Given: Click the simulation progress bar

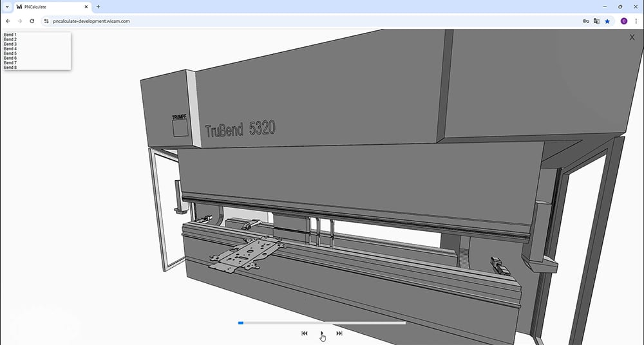Looking at the screenshot, I should [322, 322].
